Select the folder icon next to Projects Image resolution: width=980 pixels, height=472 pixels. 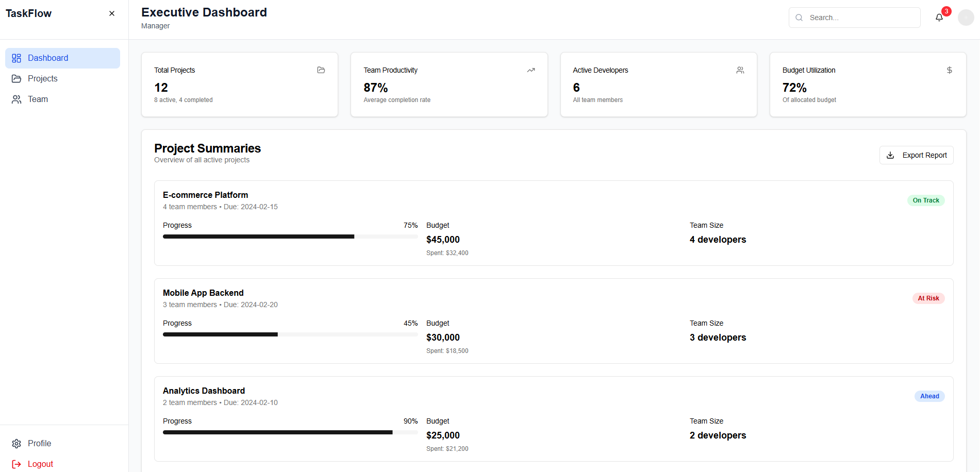click(16, 78)
